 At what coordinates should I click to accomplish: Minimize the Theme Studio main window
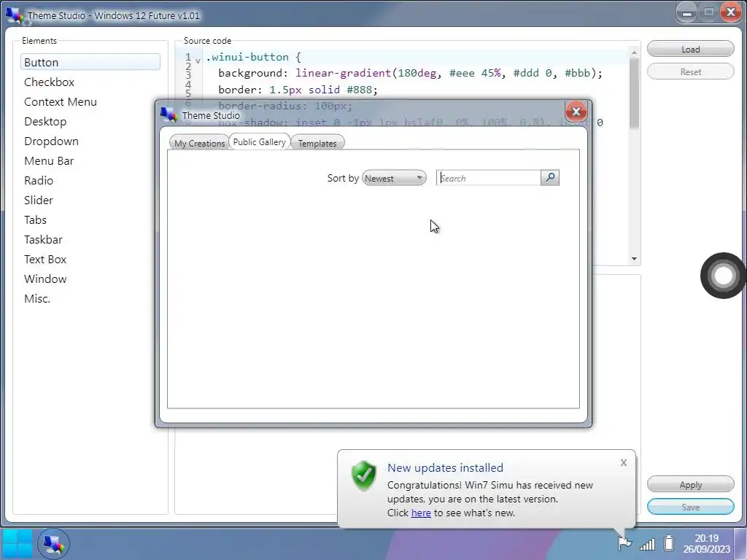tap(687, 13)
